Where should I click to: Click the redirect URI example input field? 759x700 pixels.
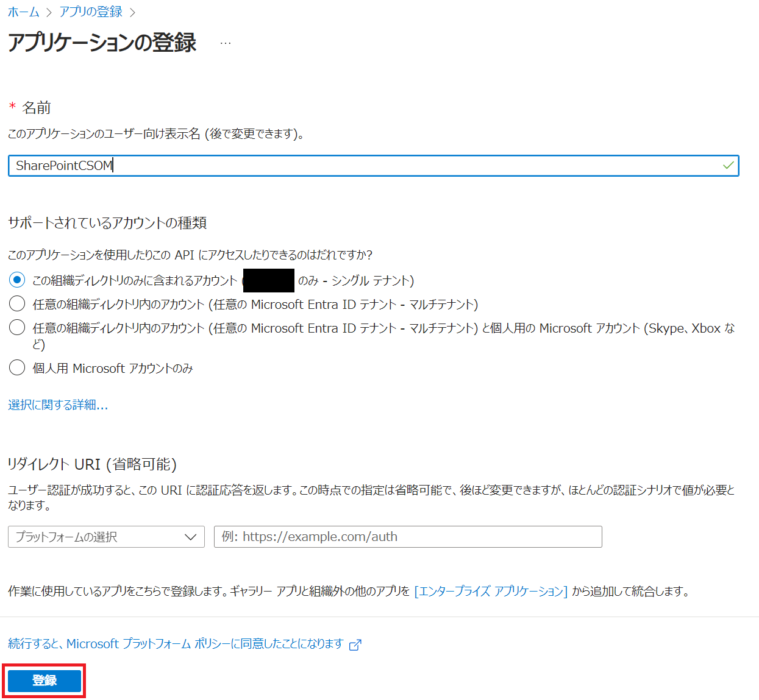click(x=407, y=537)
